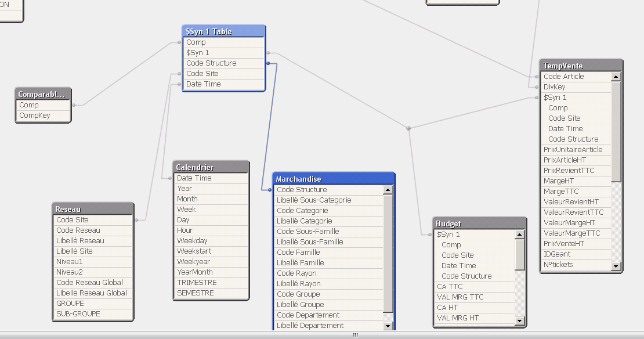Viewport: 644px width, 339px height.
Task: Pick the TRIMESTRE field in Calendrier
Action: [197, 283]
